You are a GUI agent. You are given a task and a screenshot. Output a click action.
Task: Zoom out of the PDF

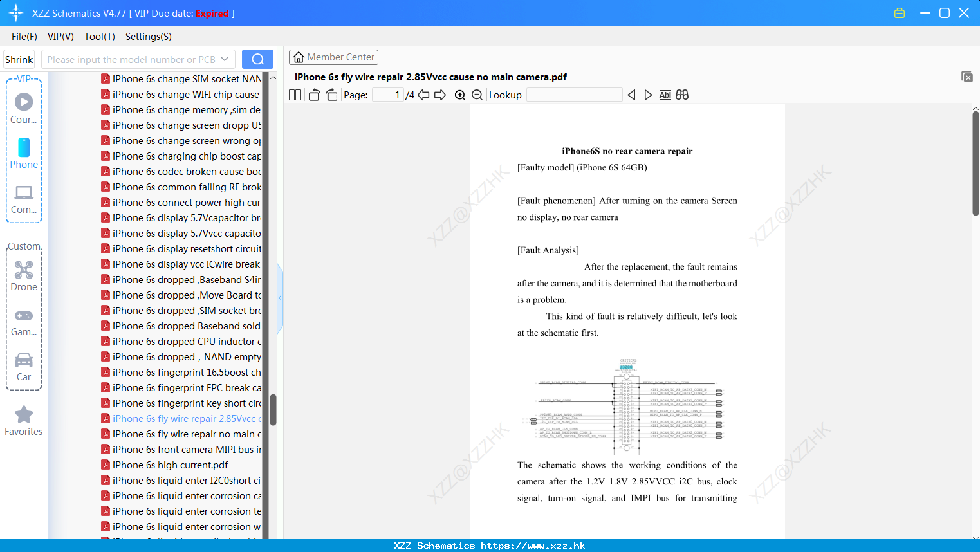477,95
